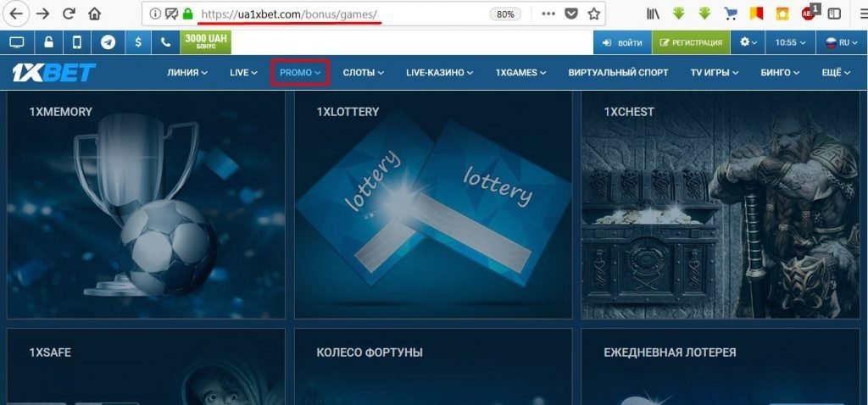868x405 pixels.
Task: Open page actions three-dots menu
Action: pos(548,14)
